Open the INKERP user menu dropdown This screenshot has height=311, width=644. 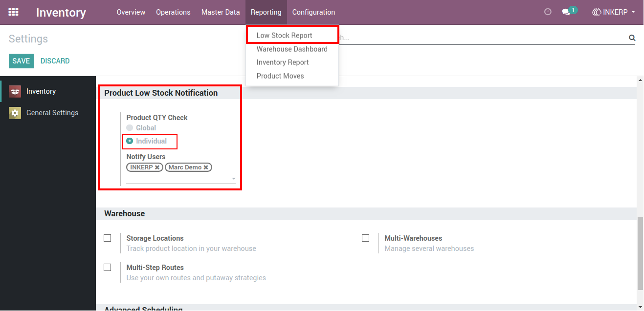tap(614, 12)
